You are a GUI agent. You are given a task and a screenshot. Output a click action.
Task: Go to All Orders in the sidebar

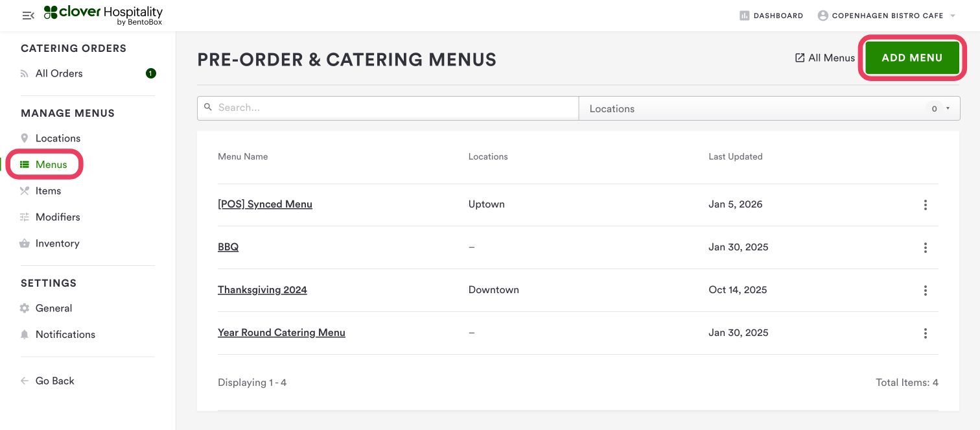pos(59,73)
